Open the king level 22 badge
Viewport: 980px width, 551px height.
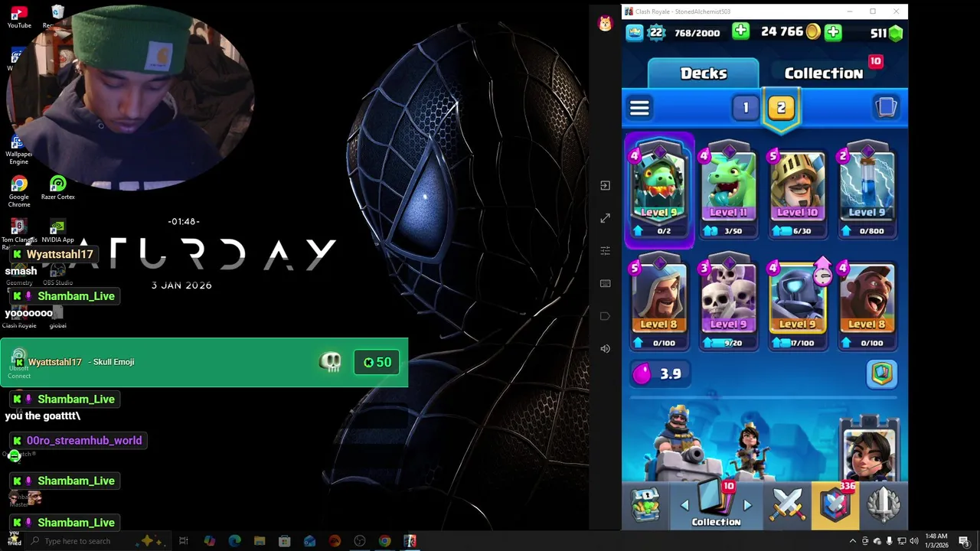[656, 32]
